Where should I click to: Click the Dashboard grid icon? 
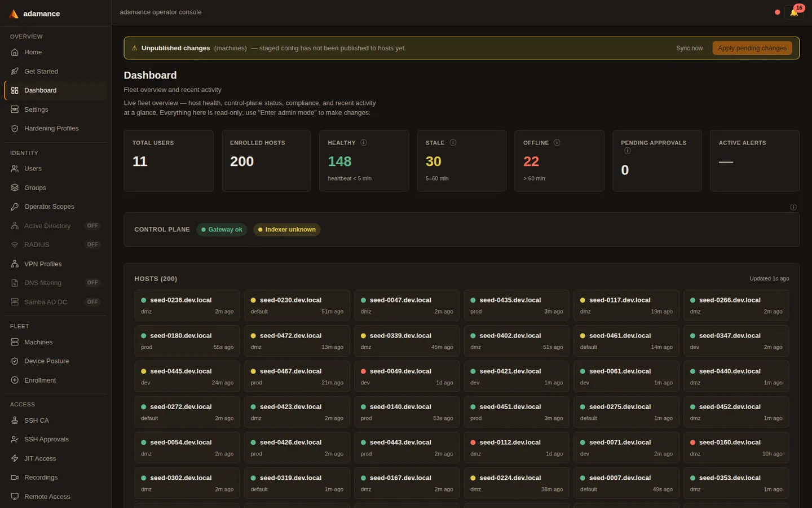point(15,90)
